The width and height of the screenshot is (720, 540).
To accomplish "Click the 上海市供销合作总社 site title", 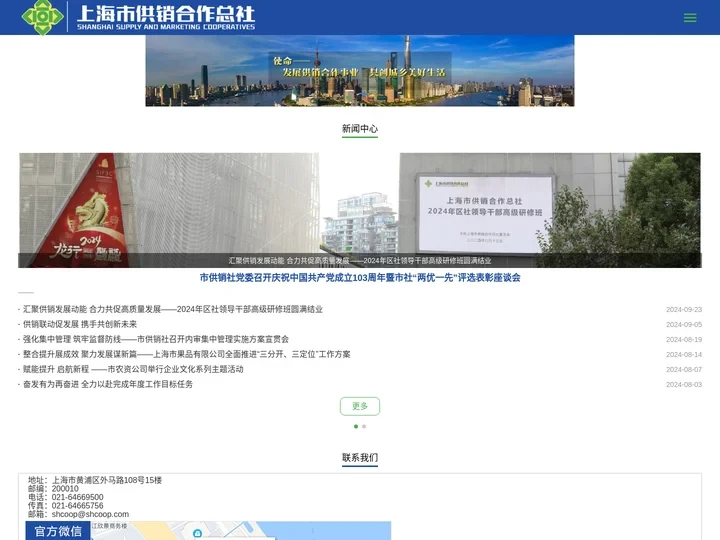I will click(166, 13).
